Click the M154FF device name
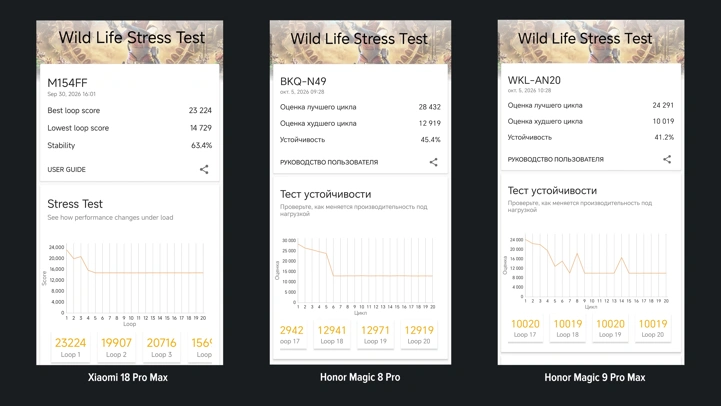 67,83
